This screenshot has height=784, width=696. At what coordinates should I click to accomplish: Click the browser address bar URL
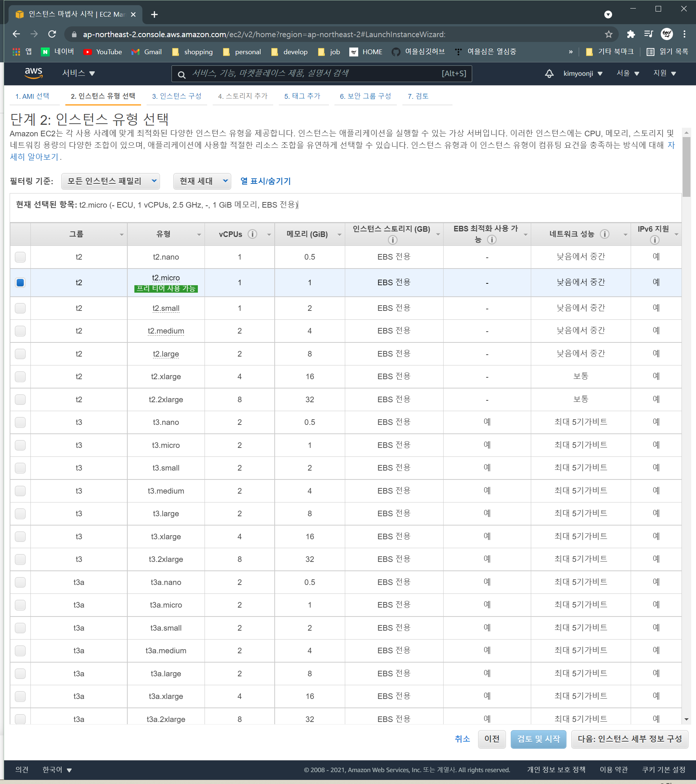point(264,35)
